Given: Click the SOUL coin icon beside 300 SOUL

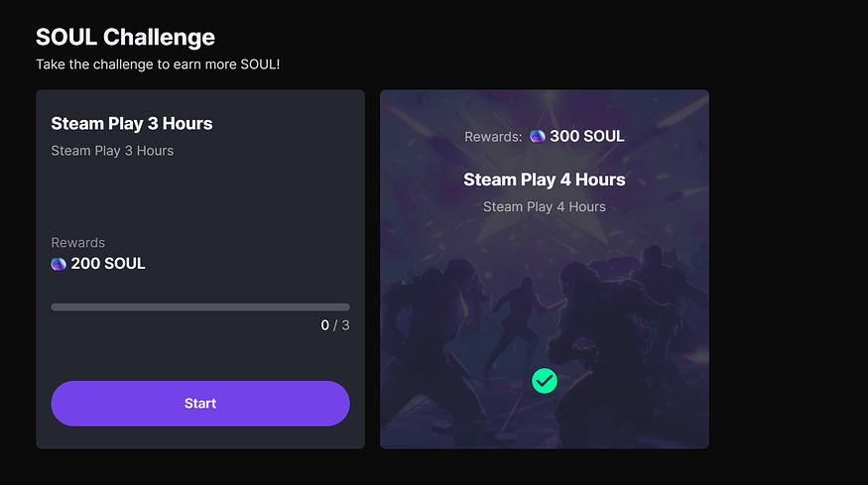Looking at the screenshot, I should point(538,136).
